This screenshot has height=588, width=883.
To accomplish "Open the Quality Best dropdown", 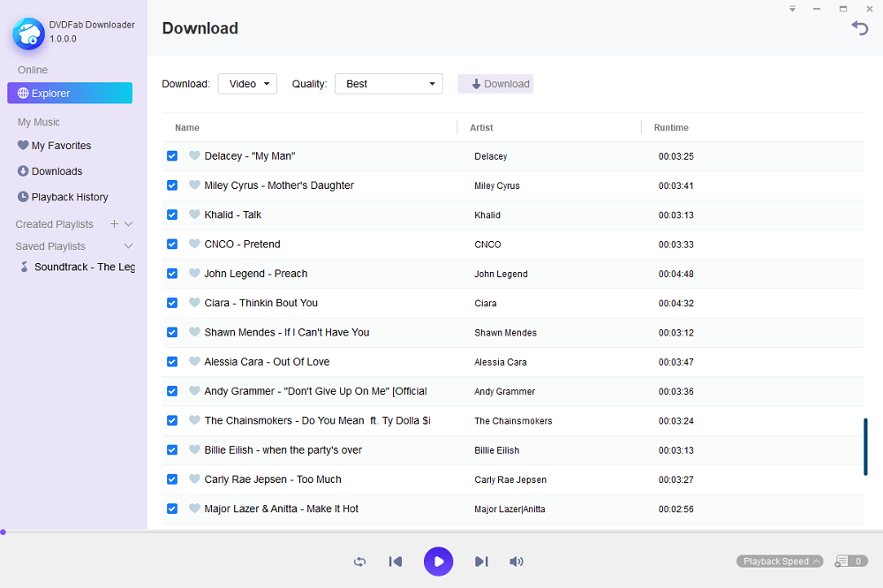I will (389, 84).
